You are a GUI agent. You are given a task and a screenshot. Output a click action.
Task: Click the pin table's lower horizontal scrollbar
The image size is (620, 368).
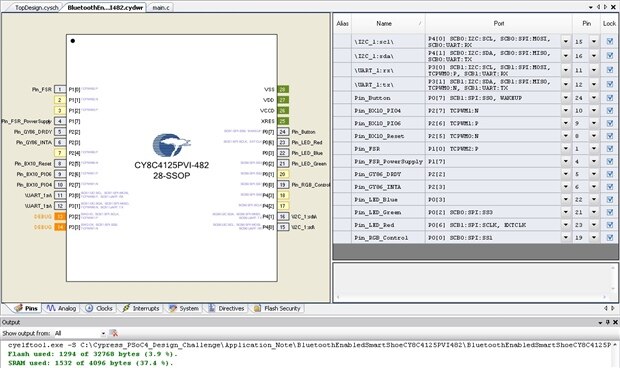(471, 297)
